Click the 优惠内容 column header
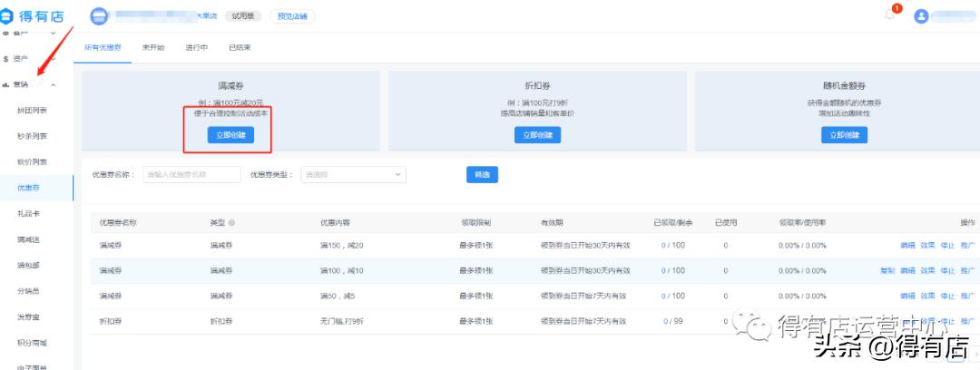 [335, 222]
